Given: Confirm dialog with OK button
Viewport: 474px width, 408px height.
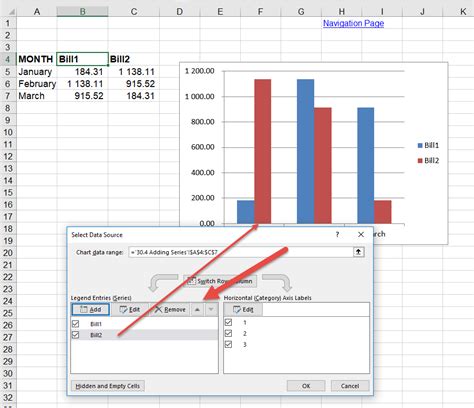Looking at the screenshot, I should click(x=306, y=386).
